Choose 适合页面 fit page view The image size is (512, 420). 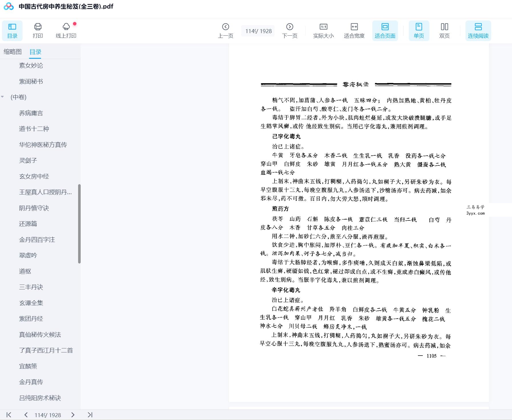click(x=385, y=31)
